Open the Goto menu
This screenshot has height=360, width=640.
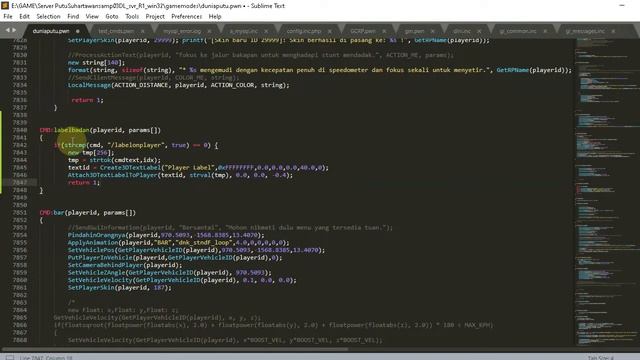[111, 16]
